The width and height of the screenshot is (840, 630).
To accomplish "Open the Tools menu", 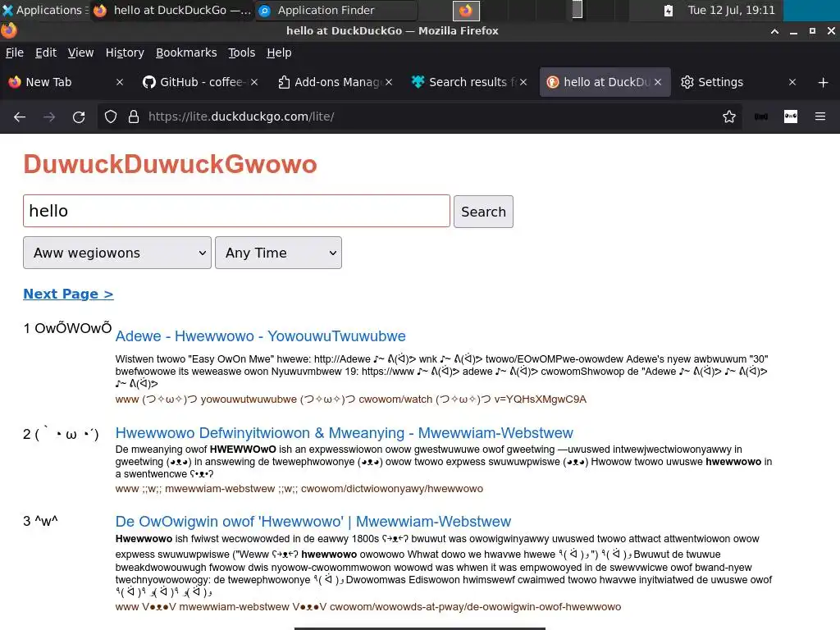I will 242,52.
